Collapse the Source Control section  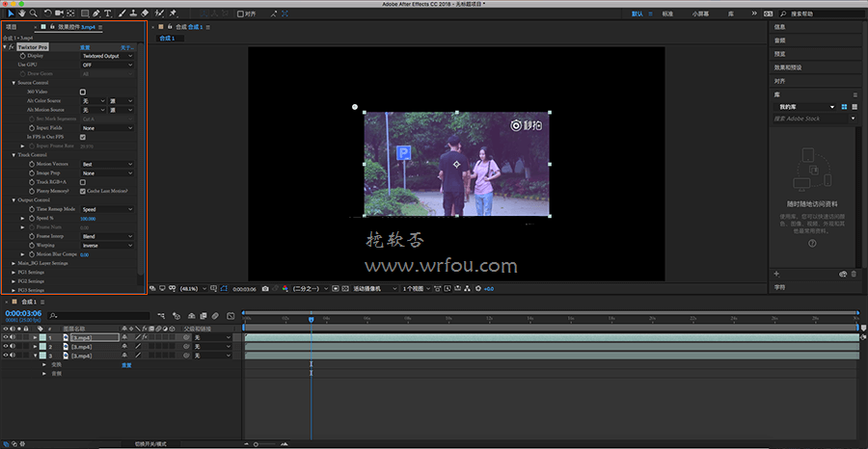point(14,83)
